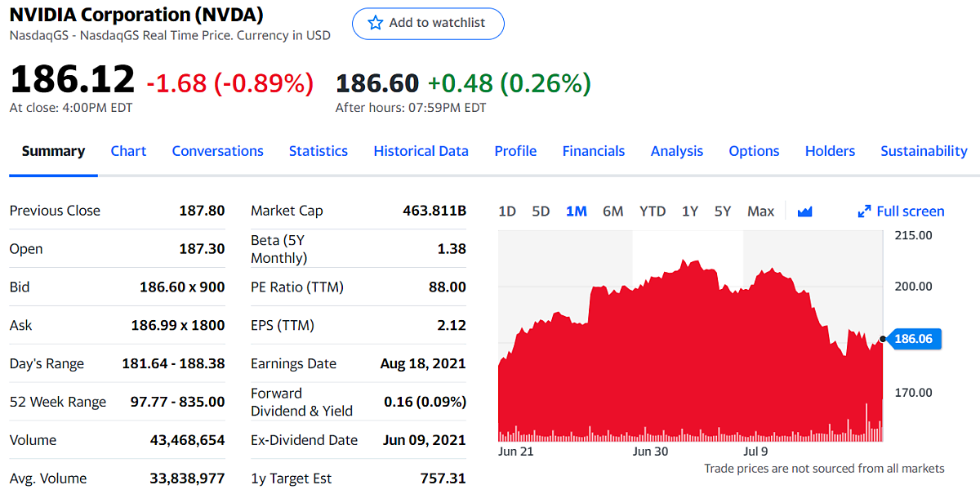The height and width of the screenshot is (503, 980).
Task: Click the 200.00 chart axis label
Action: [x=913, y=287]
